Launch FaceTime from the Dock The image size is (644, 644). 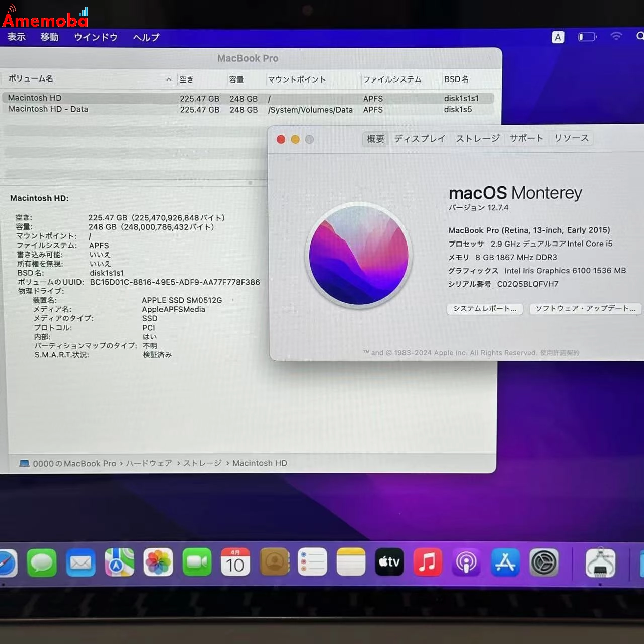point(197,562)
